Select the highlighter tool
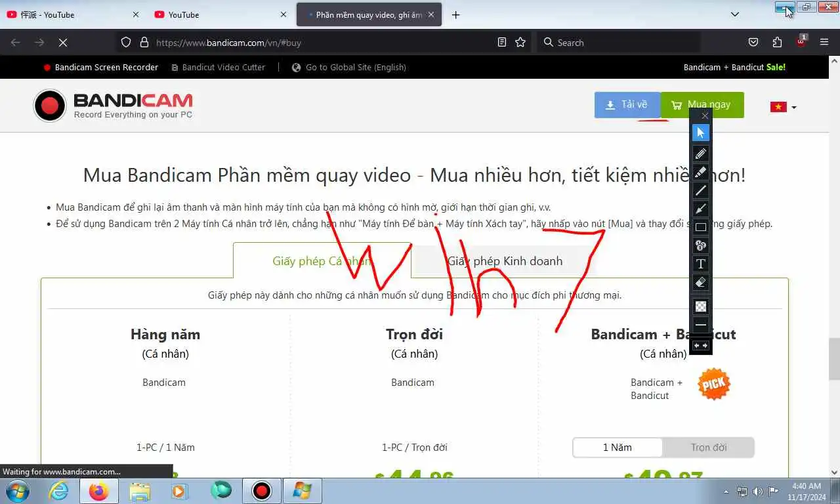Viewport: 840px width, 504px height. [x=700, y=172]
